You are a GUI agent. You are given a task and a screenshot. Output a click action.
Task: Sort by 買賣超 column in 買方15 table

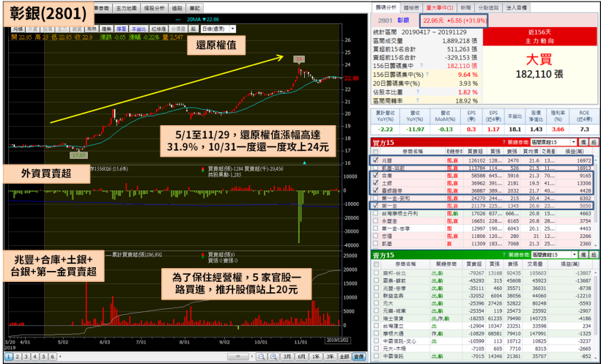click(x=473, y=152)
